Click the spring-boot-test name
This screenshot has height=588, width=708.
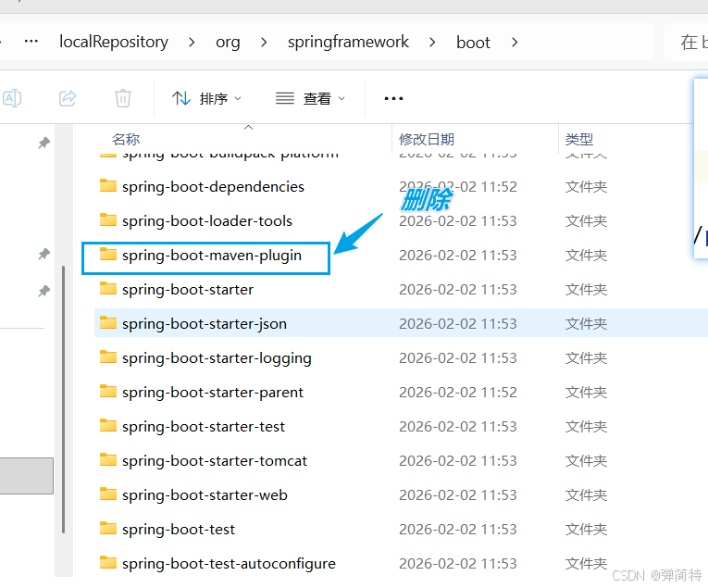[179, 530]
